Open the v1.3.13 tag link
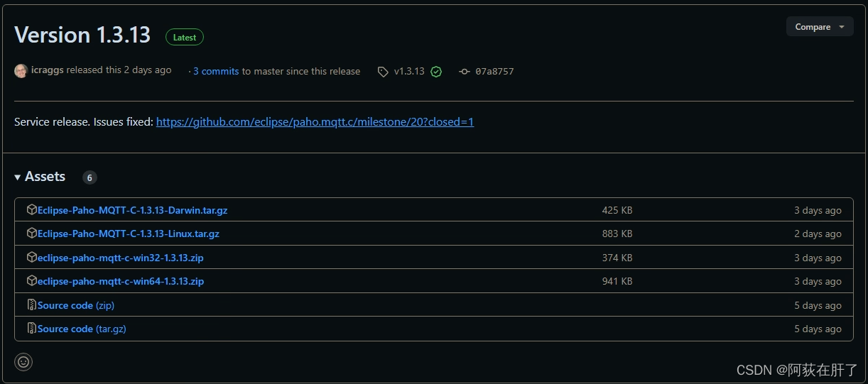This screenshot has height=384, width=868. pos(409,71)
